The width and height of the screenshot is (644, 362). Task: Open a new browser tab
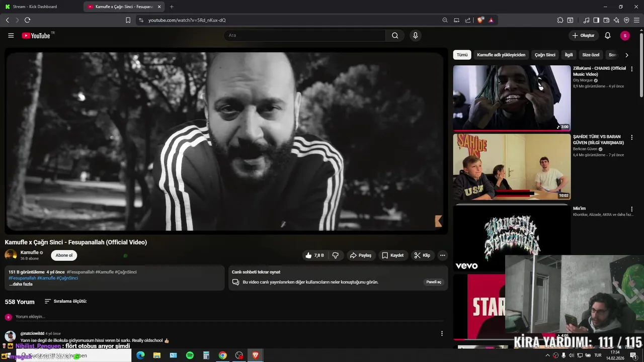(172, 7)
